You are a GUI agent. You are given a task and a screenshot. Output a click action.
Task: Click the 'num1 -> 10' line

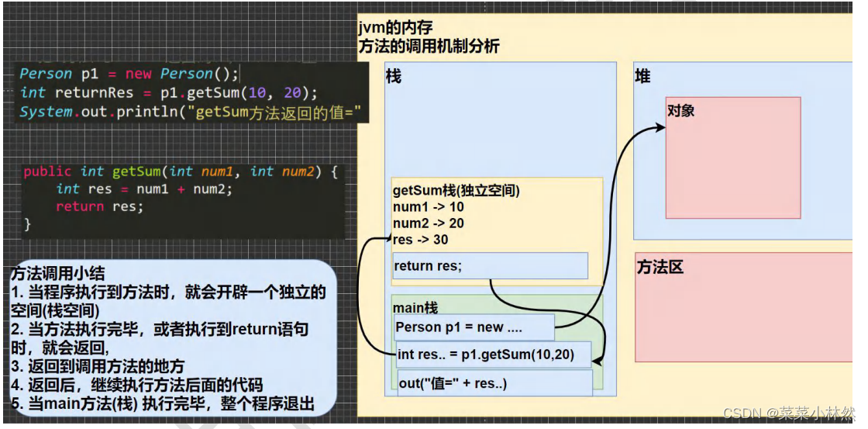429,207
